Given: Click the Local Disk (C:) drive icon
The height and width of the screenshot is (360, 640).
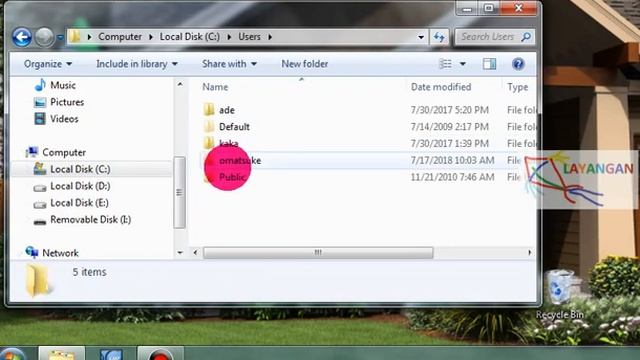Looking at the screenshot, I should click(x=40, y=169).
